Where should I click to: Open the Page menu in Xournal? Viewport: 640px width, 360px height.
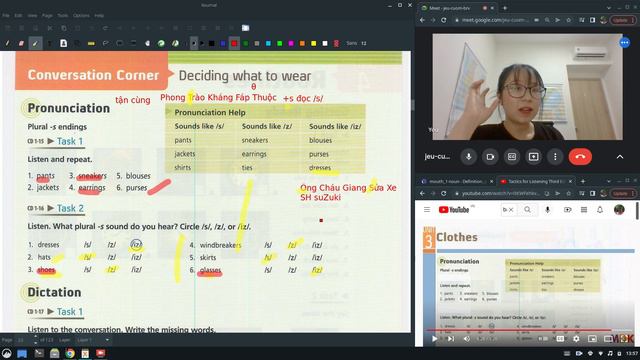(47, 16)
